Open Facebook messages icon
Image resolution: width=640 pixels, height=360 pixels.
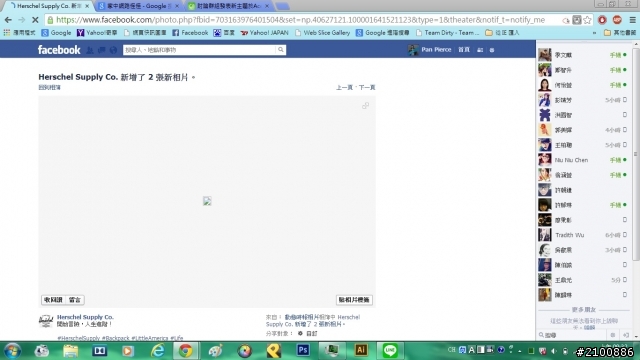tap(102, 50)
